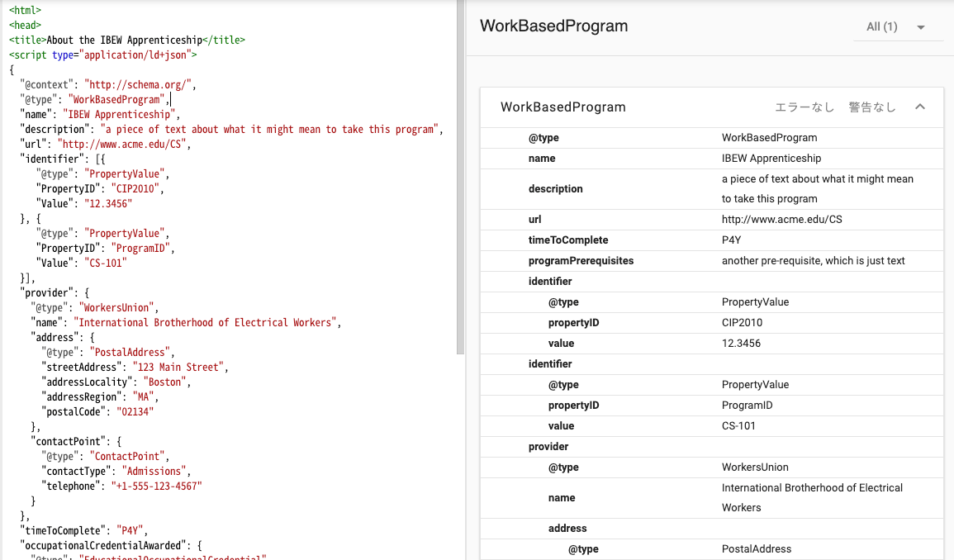Click the address result row label

[567, 529]
